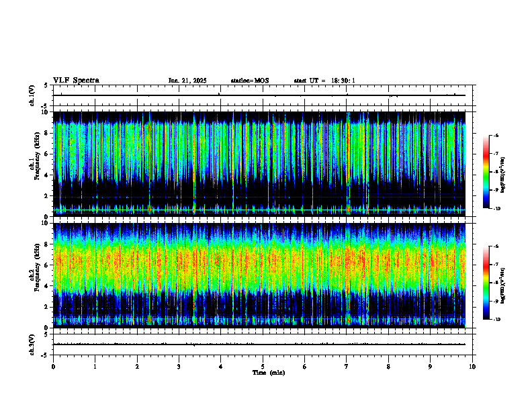The image size is (532, 411).
Task: Click the ch.2 colorbar scale
Action: pos(486,283)
